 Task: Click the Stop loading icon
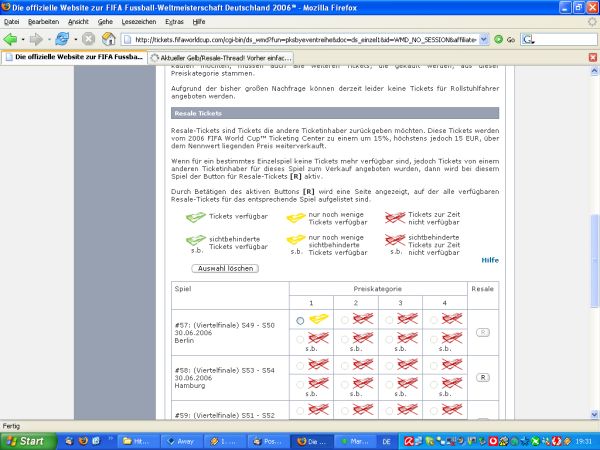pos(87,39)
